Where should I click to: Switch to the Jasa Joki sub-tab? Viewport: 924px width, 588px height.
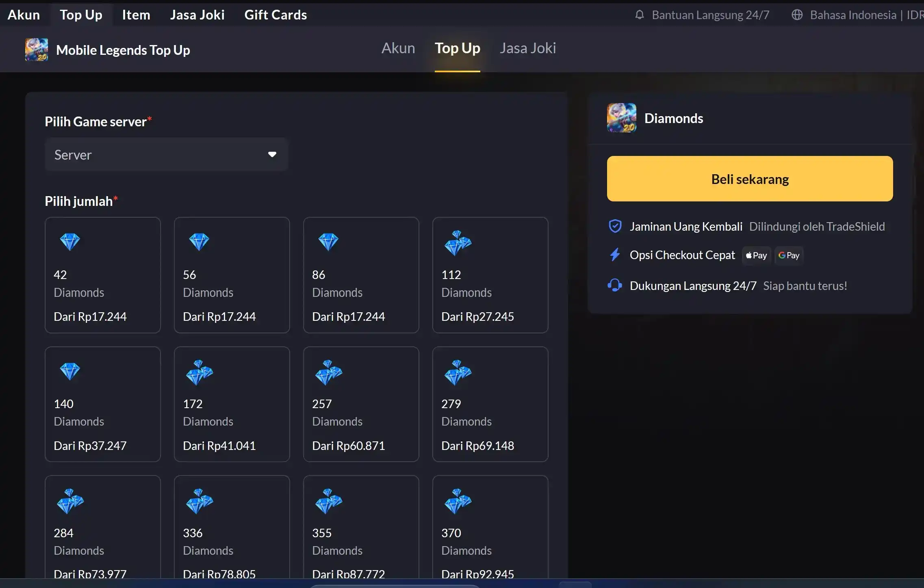coord(527,48)
